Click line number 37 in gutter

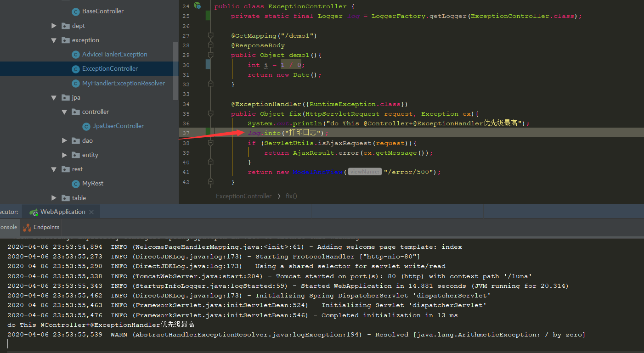click(186, 133)
